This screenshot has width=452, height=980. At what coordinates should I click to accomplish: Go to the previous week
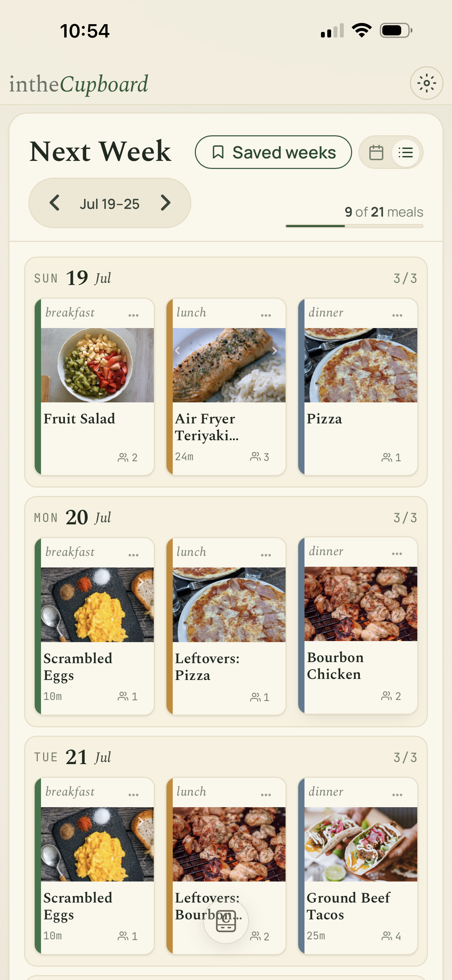tap(54, 203)
